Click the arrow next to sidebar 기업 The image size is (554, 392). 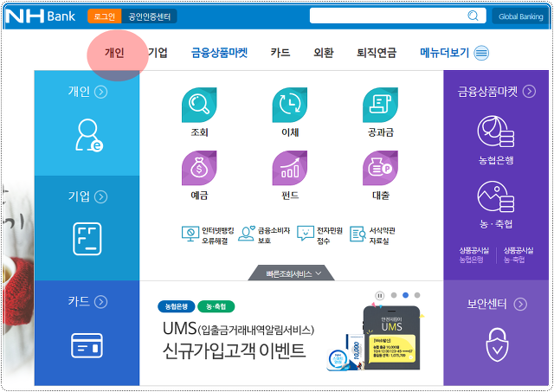coord(101,196)
